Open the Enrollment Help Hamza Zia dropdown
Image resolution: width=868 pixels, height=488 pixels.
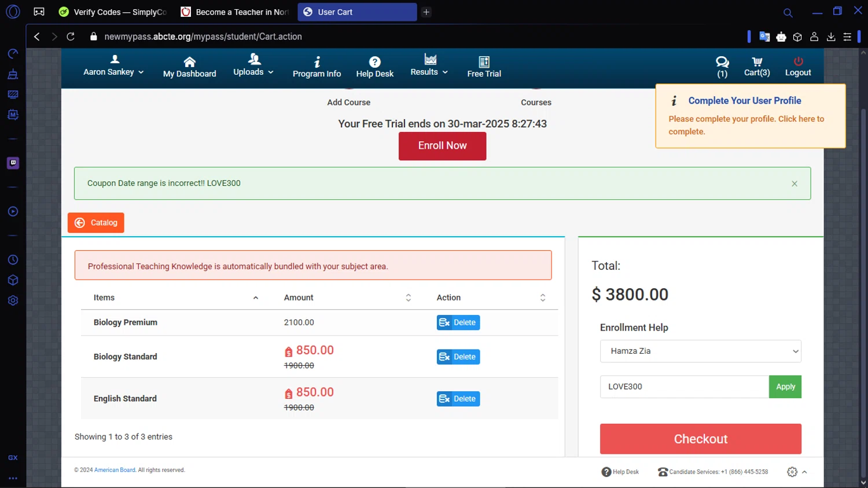pyautogui.click(x=700, y=351)
